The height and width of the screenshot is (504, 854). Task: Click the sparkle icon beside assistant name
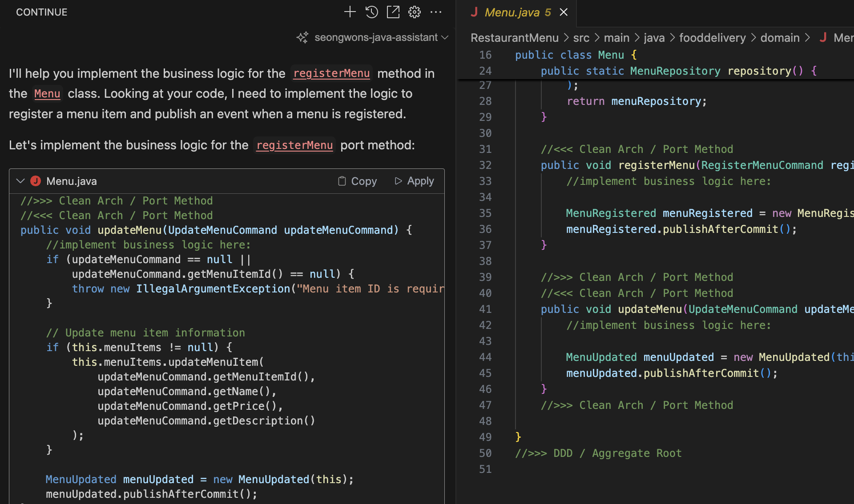[302, 37]
